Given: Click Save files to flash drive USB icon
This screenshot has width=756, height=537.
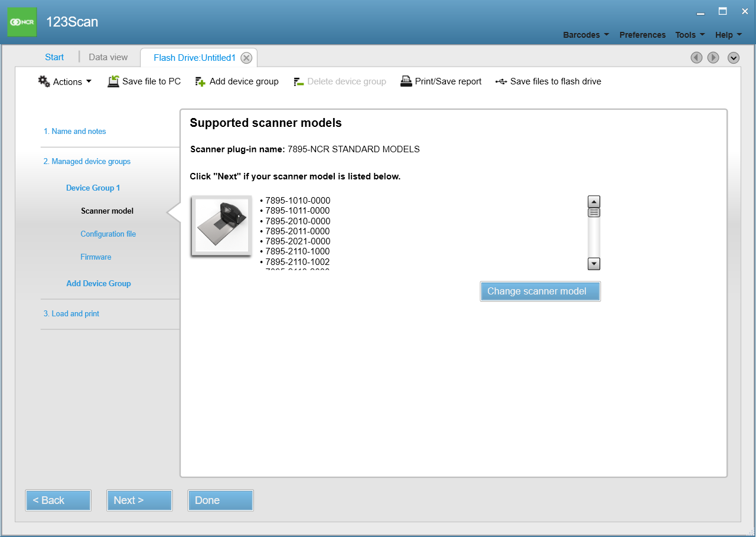Looking at the screenshot, I should [501, 81].
